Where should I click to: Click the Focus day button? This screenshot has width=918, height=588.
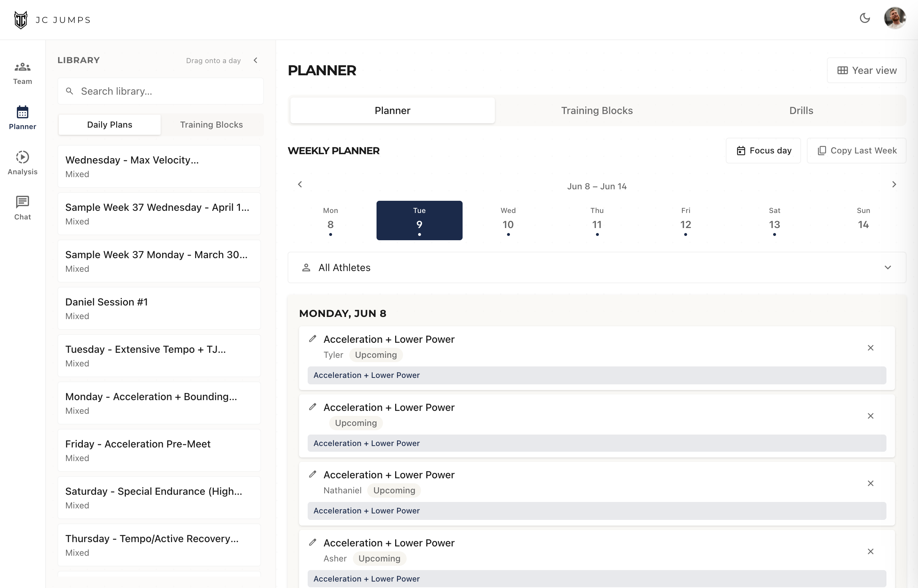tap(763, 151)
